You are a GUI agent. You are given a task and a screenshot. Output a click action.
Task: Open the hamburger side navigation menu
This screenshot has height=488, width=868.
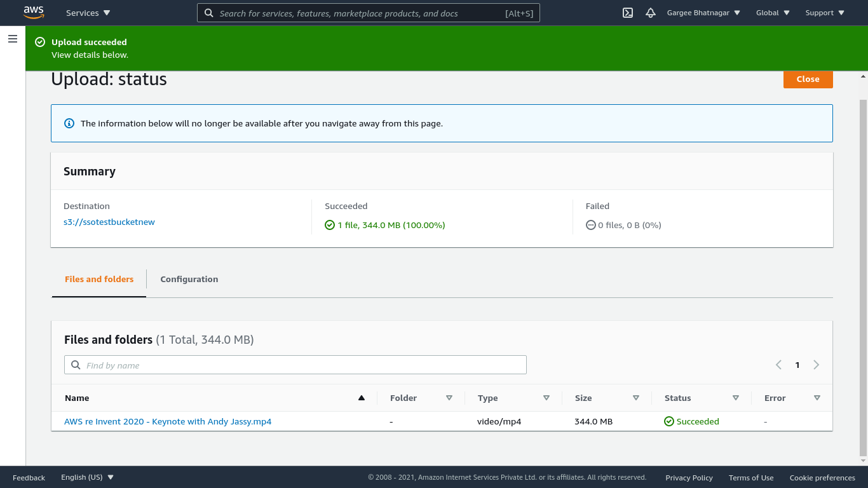click(x=13, y=39)
